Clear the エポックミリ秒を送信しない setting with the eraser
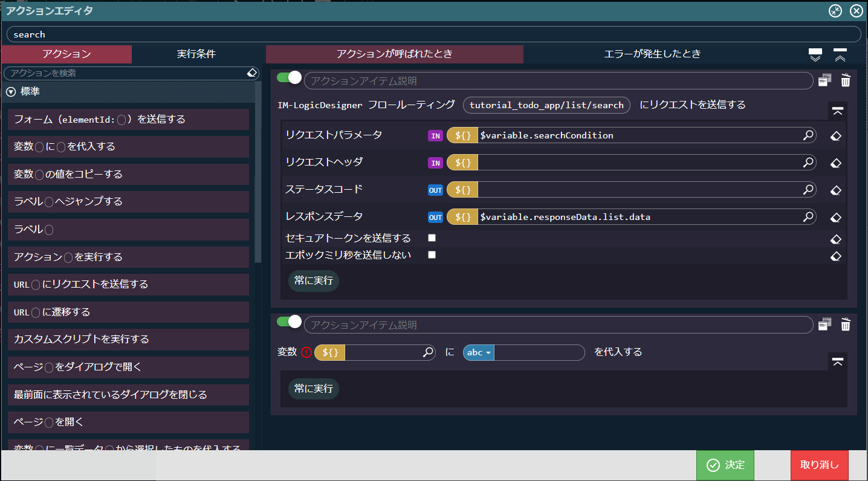The image size is (868, 481). coord(836,256)
